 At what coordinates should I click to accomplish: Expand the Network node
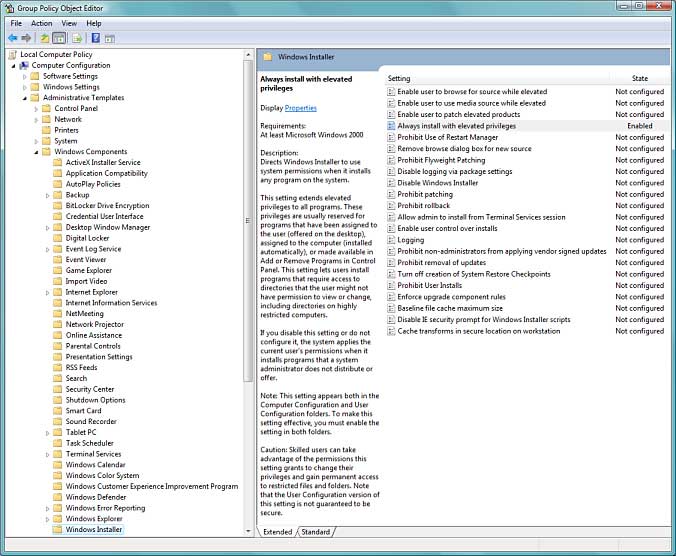pos(36,119)
